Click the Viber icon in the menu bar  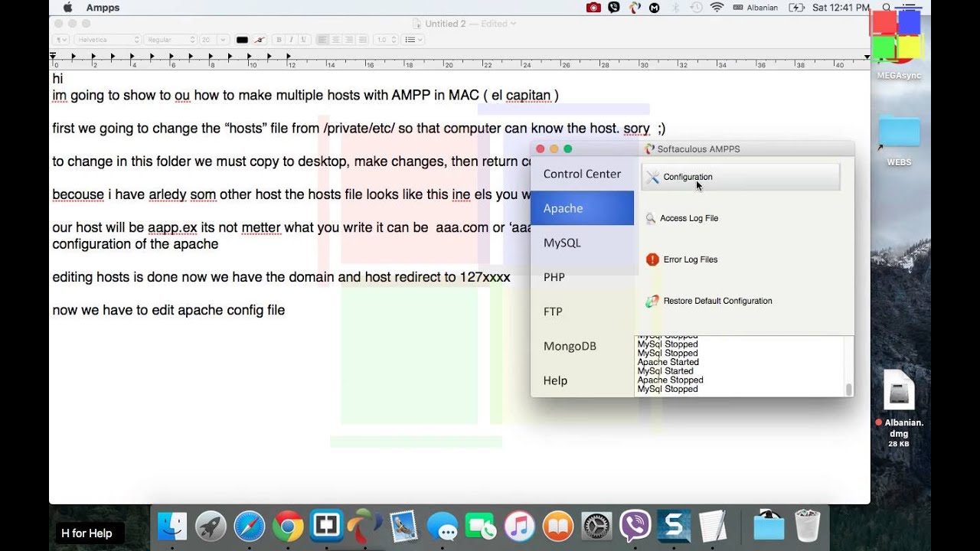click(x=614, y=8)
